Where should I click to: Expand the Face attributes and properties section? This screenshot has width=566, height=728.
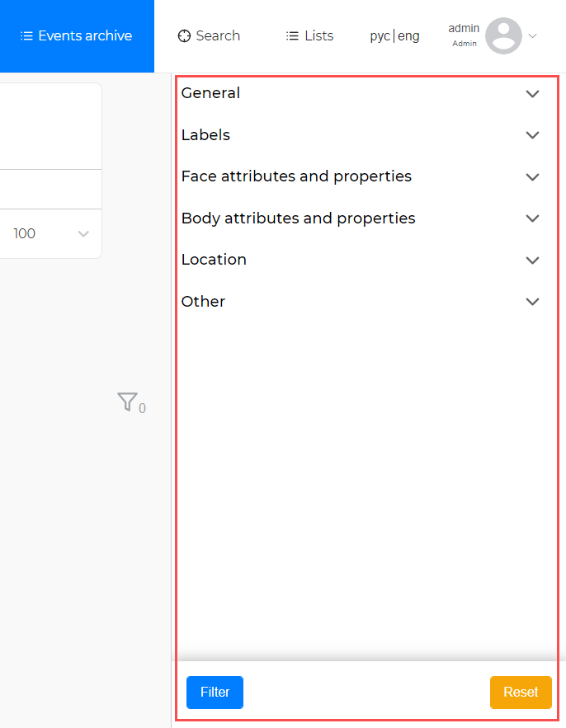pyautogui.click(x=532, y=176)
